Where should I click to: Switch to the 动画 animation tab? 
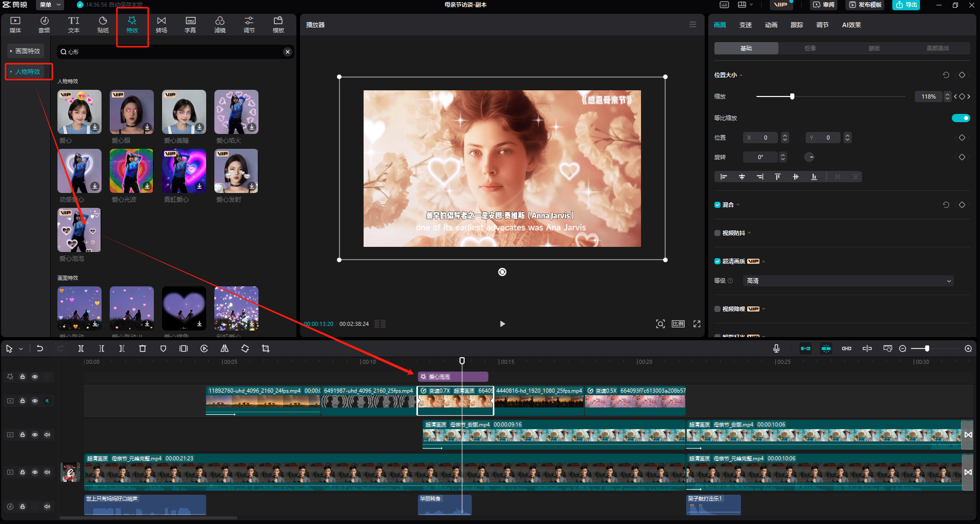coord(771,25)
